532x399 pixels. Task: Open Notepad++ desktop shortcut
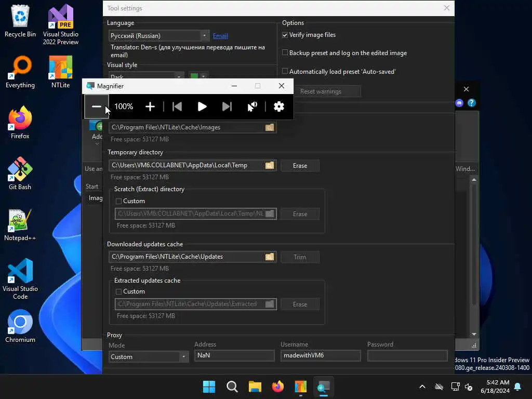[x=20, y=224]
